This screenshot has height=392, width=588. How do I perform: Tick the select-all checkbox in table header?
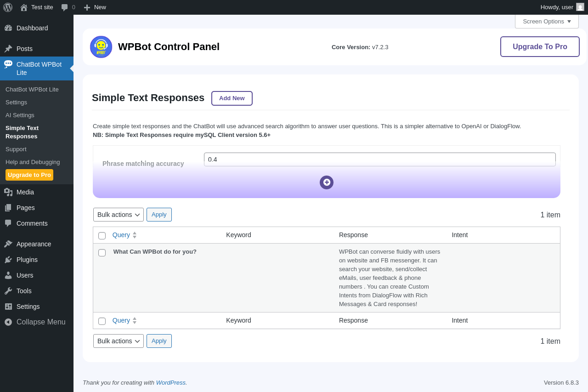point(102,236)
